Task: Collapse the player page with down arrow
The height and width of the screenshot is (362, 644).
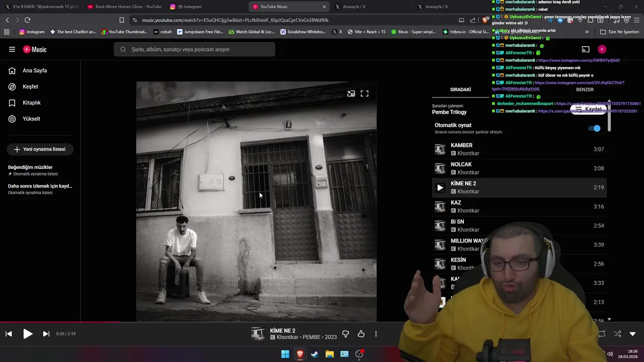Action: click(632, 334)
